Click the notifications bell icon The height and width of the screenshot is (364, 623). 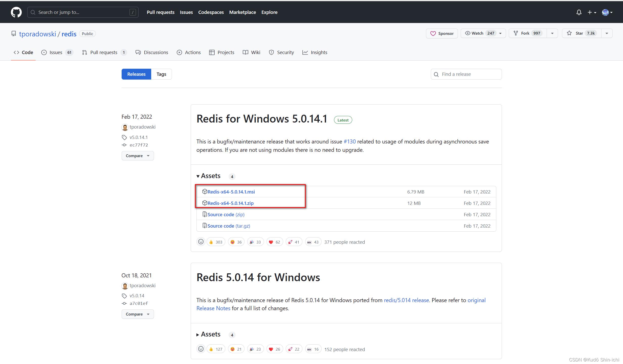pyautogui.click(x=579, y=12)
